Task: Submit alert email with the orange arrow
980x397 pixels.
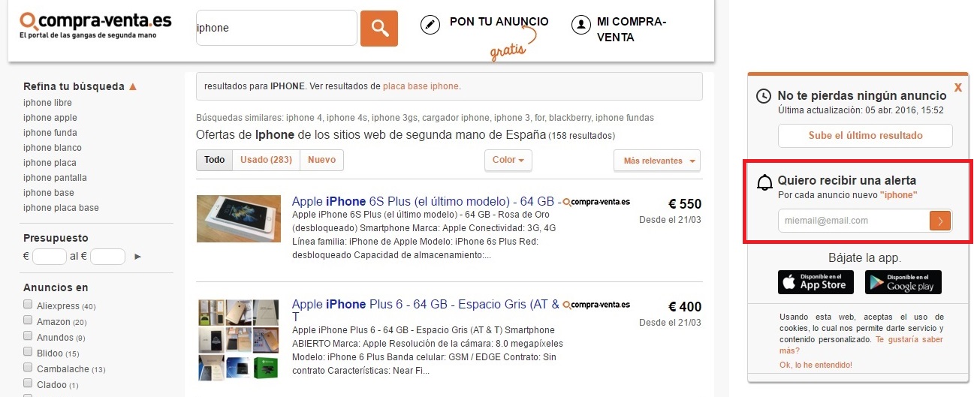Action: coord(940,221)
